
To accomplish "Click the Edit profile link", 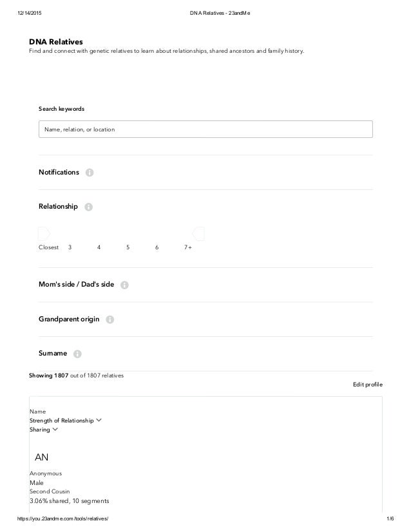I will pyautogui.click(x=368, y=385).
